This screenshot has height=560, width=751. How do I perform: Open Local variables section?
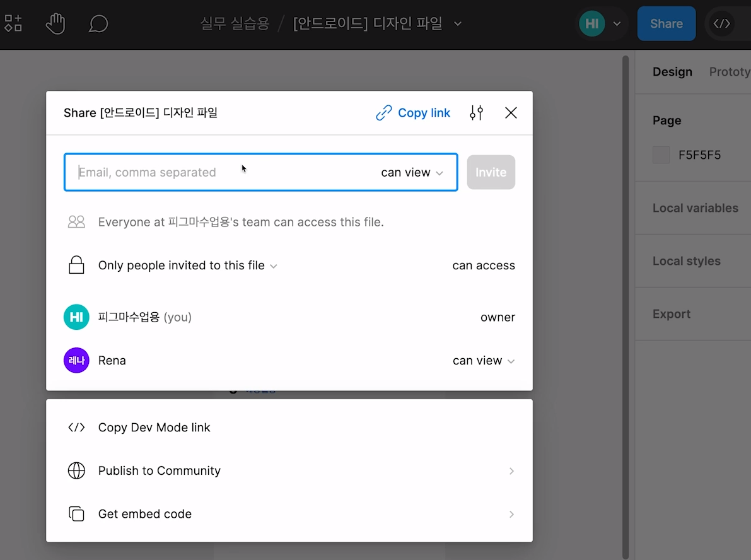(696, 208)
